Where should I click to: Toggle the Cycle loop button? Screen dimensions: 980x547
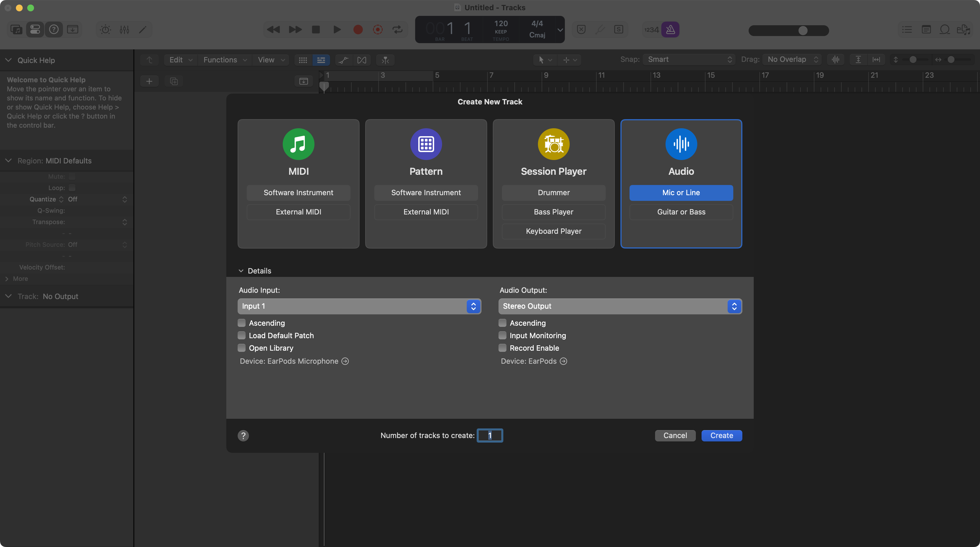[x=398, y=29]
